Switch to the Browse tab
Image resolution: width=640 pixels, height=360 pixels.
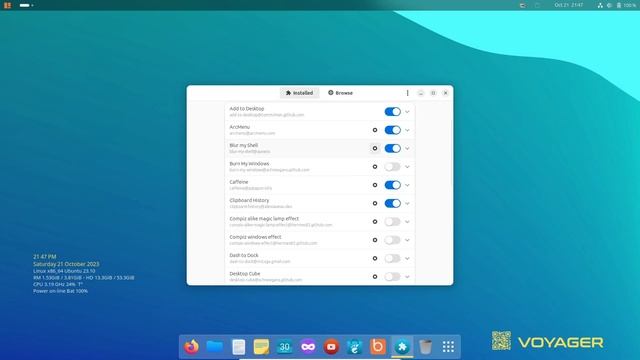click(x=340, y=93)
